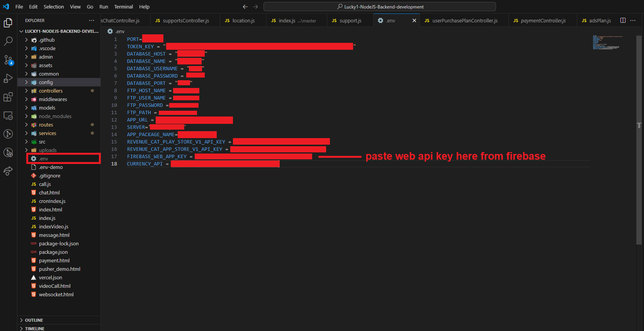Open package.json from the file tree
Viewport: 644px width, 331px height.
pyautogui.click(x=53, y=252)
